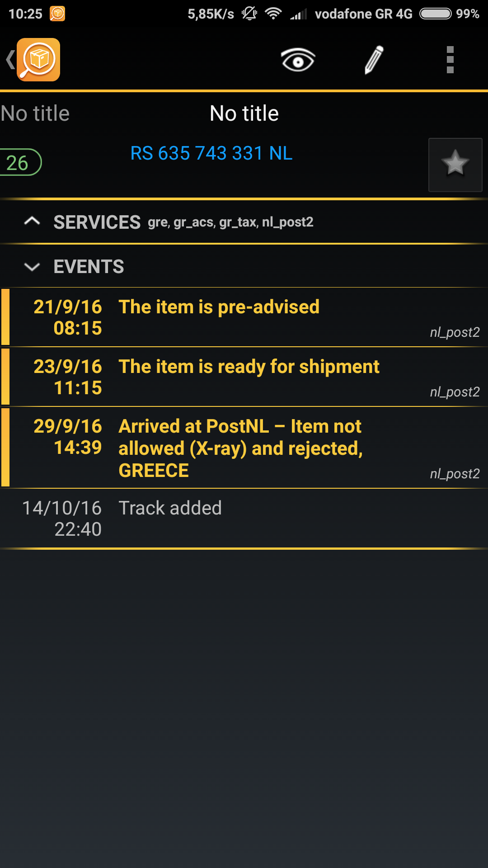Tap the green 26 days badge
Image resolution: width=488 pixels, height=868 pixels.
point(18,163)
